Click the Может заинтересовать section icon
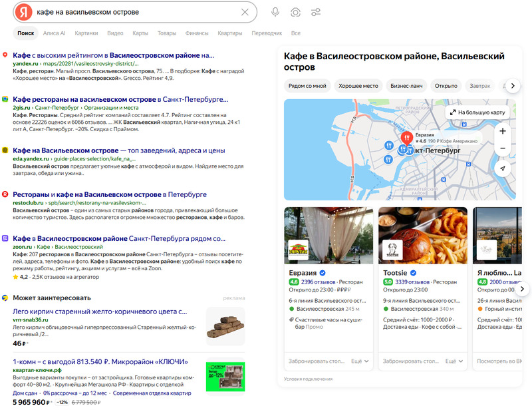 tap(5, 298)
